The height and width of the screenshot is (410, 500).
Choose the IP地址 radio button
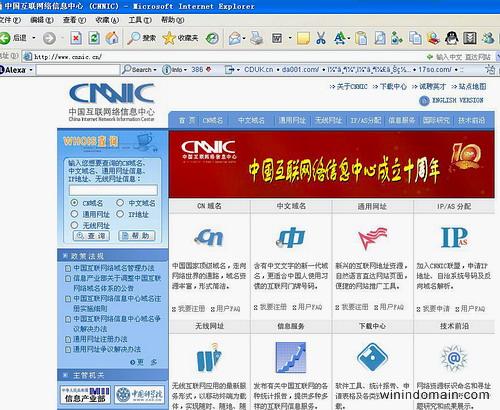(x=120, y=214)
